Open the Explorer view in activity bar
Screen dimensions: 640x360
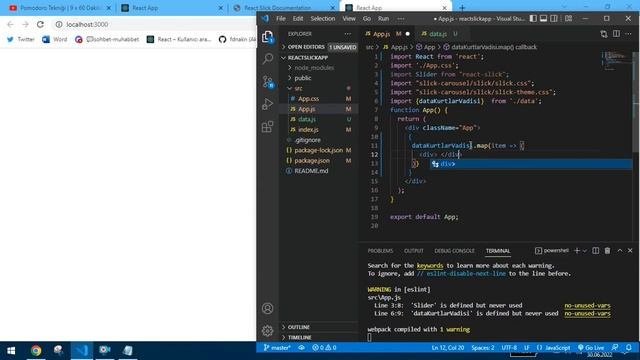click(x=268, y=37)
